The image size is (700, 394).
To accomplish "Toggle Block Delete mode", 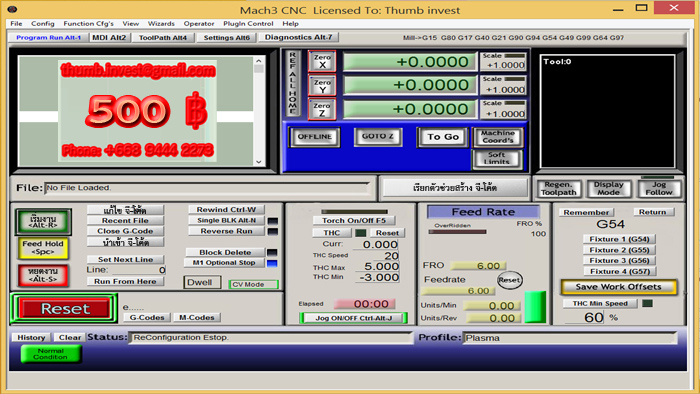I will tap(225, 252).
